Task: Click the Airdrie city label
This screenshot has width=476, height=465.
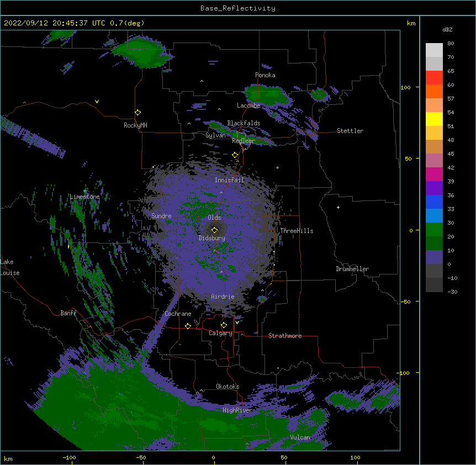Action: coord(223,297)
